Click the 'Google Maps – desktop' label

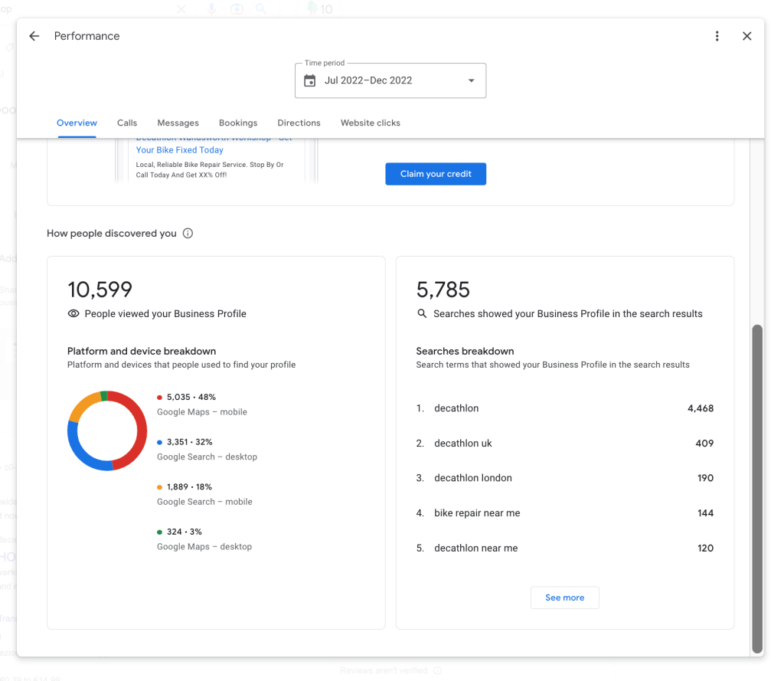click(x=204, y=547)
